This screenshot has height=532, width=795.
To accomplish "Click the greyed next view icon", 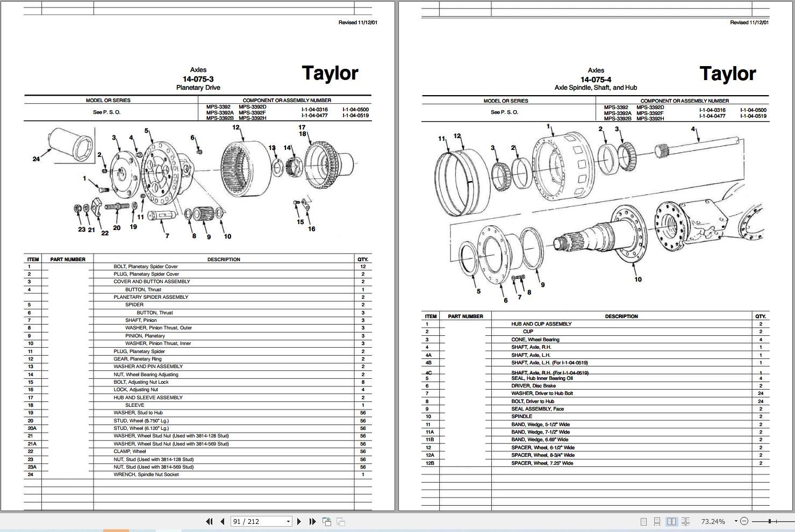I will pos(340,521).
